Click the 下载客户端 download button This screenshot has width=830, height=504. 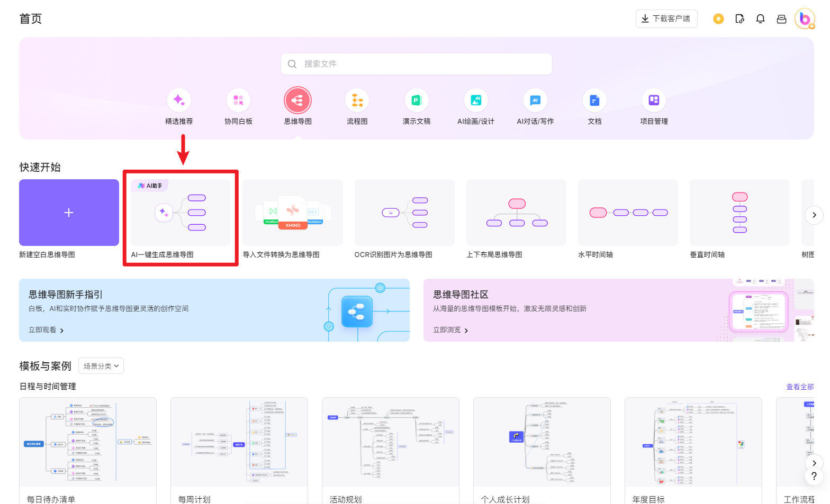(x=666, y=19)
